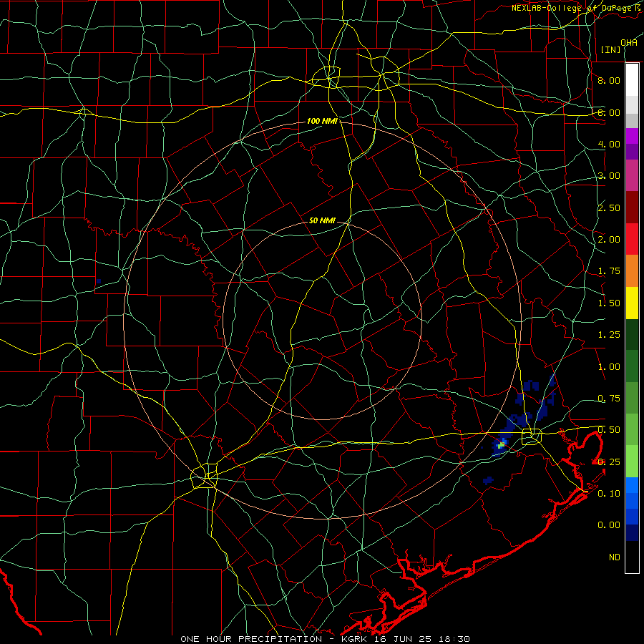
Task: Click the [IN] units label
Action: pos(611,49)
